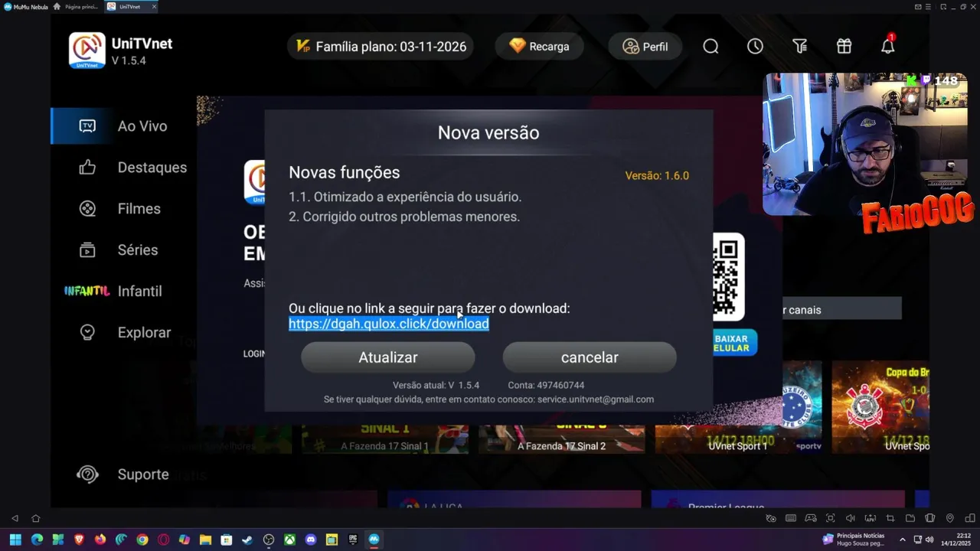Follow the dgah.qulox.click download link
The width and height of the screenshot is (980, 551).
[388, 324]
